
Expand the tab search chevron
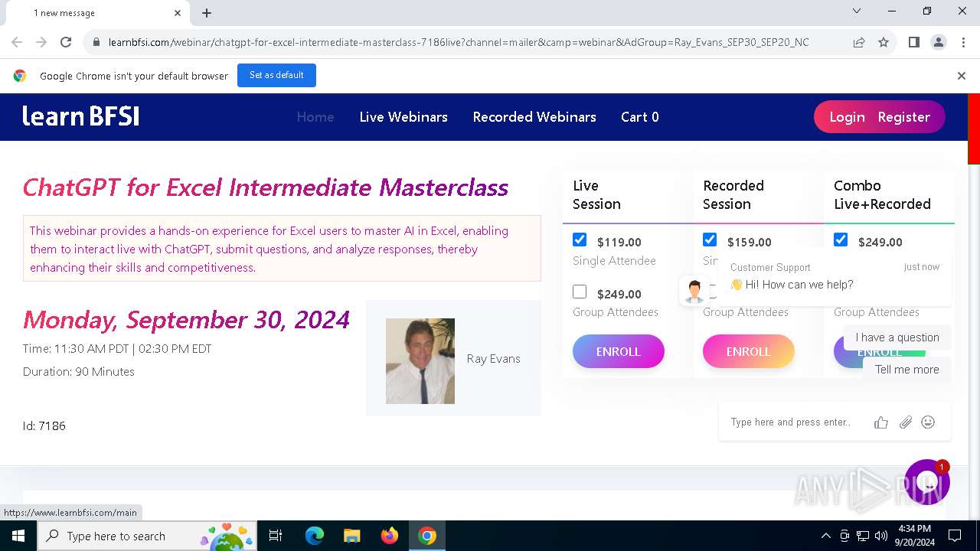tap(857, 11)
